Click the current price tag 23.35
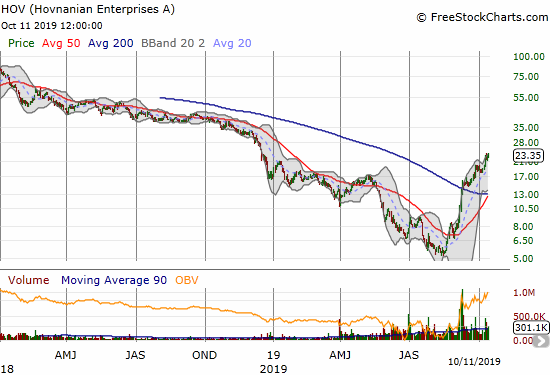 pos(528,155)
